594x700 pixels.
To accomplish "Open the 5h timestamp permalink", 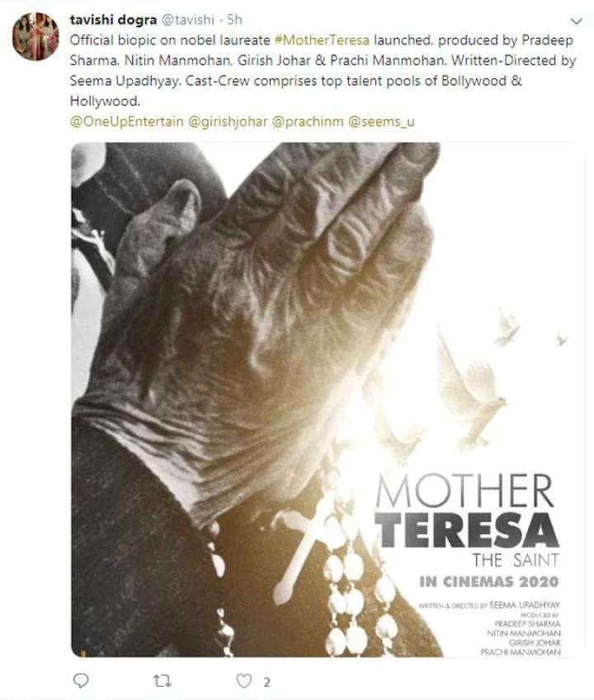I will point(235,20).
